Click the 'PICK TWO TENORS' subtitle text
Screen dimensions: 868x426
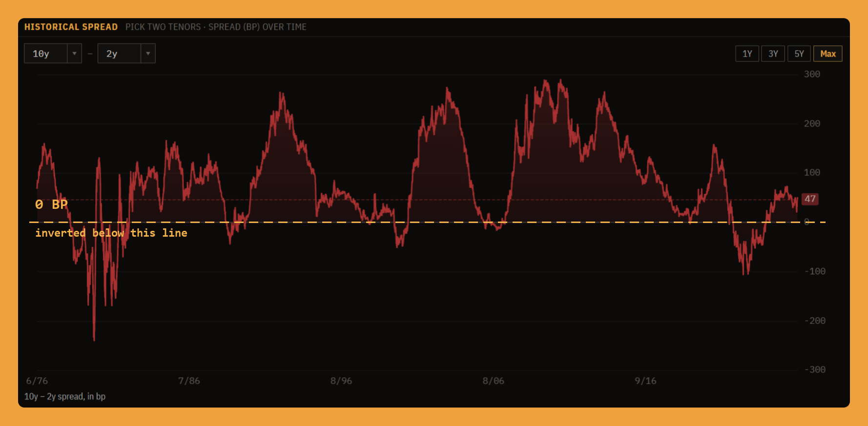coord(163,27)
